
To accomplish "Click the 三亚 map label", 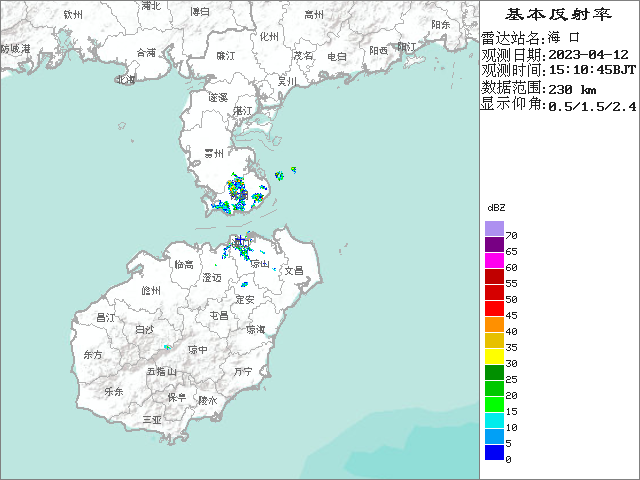I will pos(153,419).
